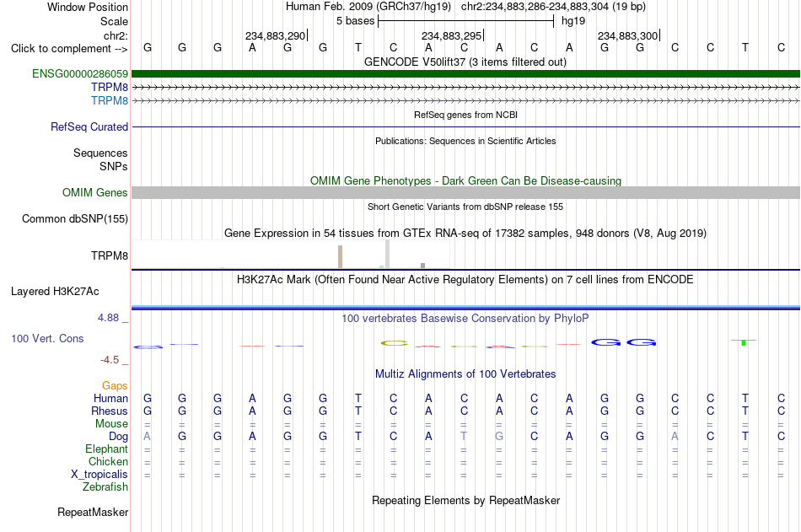Click the olive C PhyloP conservation logo
The width and height of the screenshot is (801, 532).
click(395, 343)
